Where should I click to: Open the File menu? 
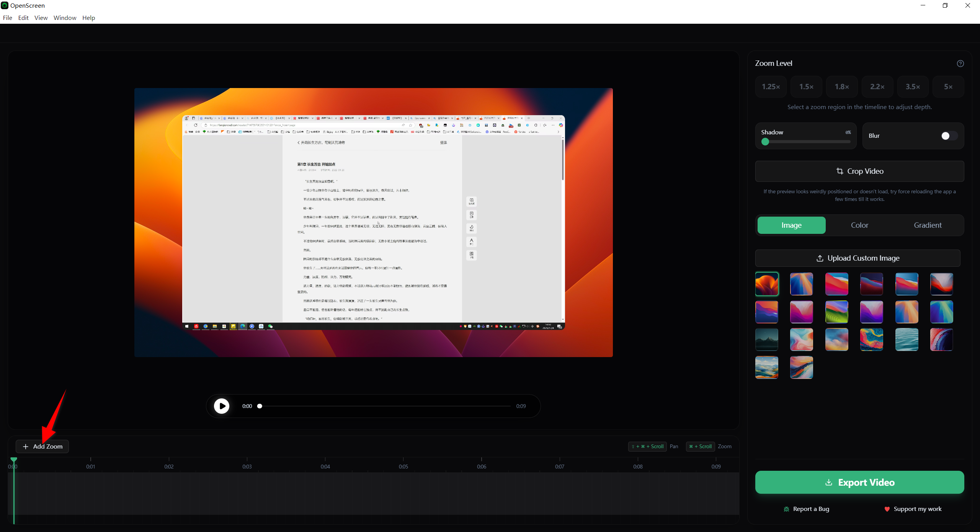coord(7,18)
